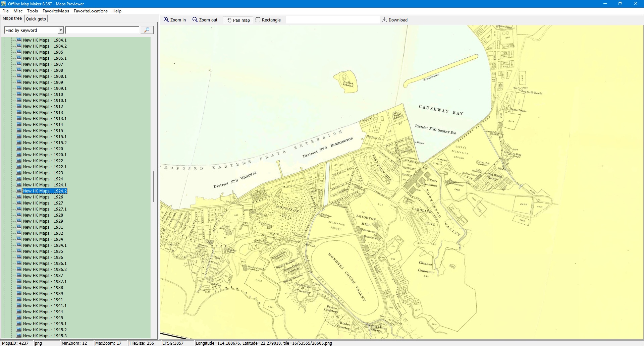644x346 pixels.
Task: Select New HK Maps - 1913.1
Action: [x=45, y=118]
